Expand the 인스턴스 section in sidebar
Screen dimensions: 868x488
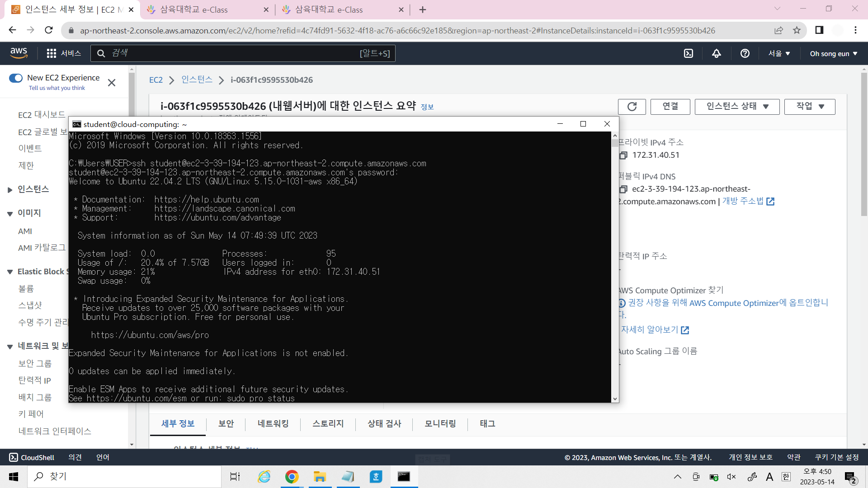tap(10, 190)
